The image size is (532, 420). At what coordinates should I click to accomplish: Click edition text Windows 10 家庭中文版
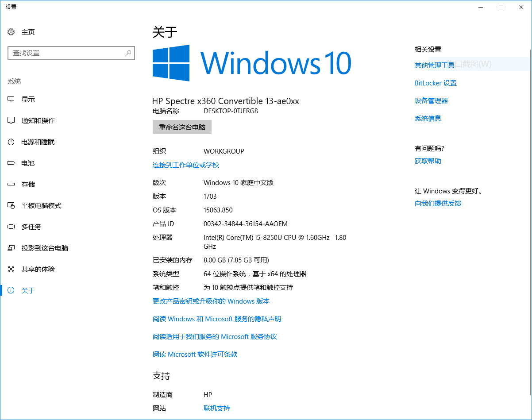click(239, 182)
